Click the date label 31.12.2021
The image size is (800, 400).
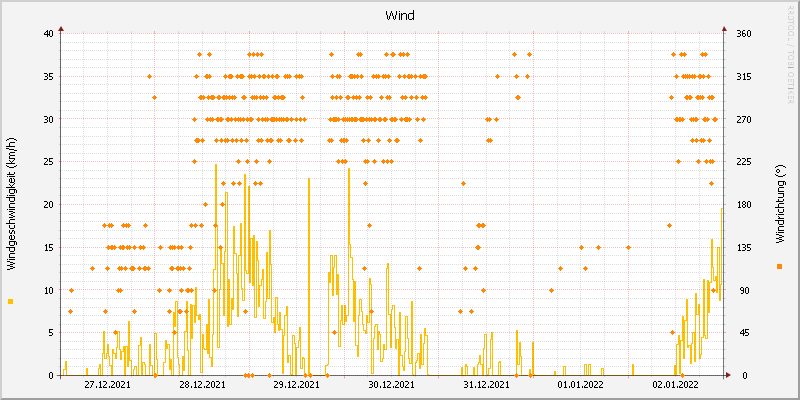(486, 384)
